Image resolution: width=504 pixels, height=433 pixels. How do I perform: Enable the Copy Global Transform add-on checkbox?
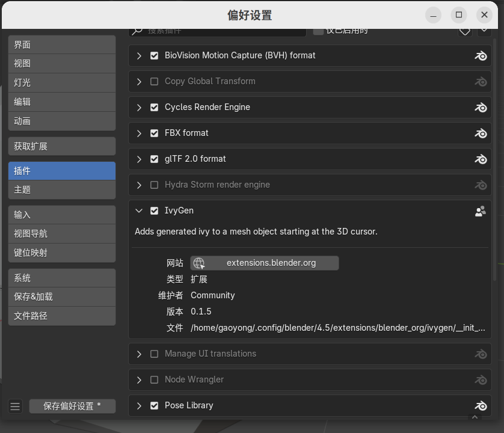click(155, 81)
